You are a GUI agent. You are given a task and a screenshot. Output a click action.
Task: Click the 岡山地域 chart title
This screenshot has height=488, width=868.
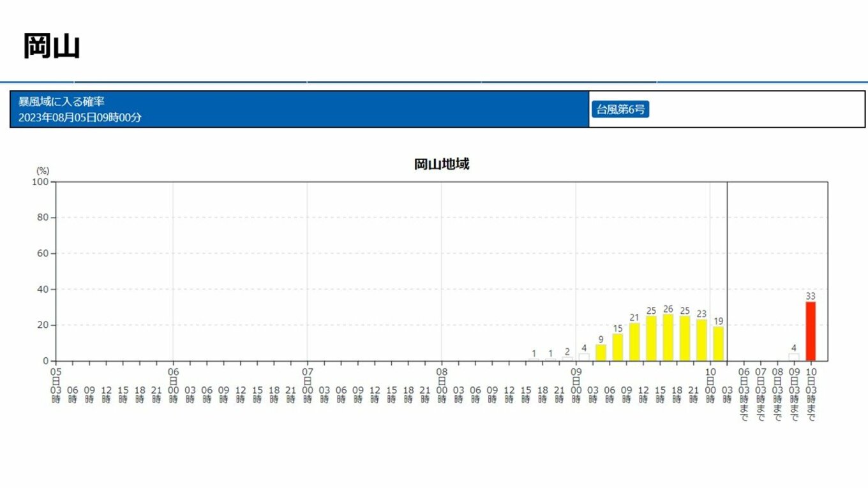[x=442, y=165]
